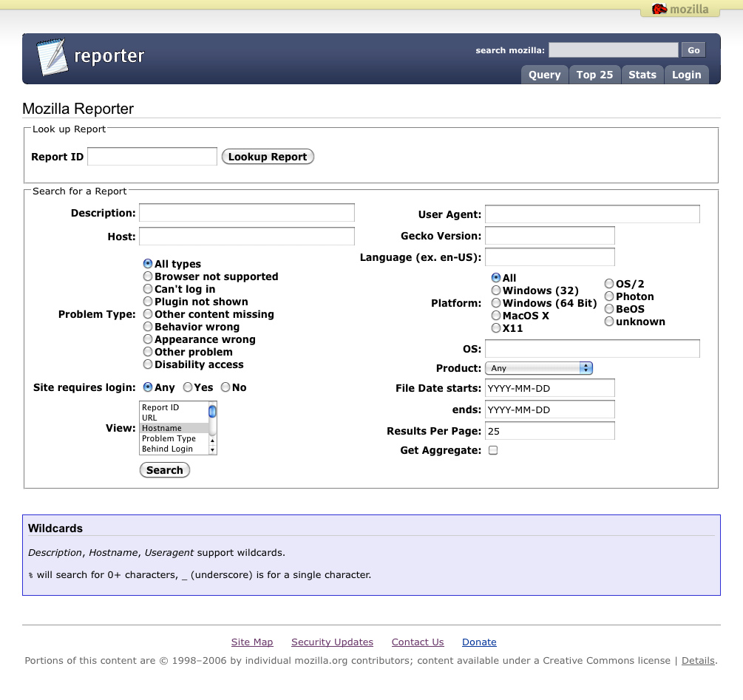Pick the Photon platform option
The width and height of the screenshot is (743, 700).
click(609, 296)
